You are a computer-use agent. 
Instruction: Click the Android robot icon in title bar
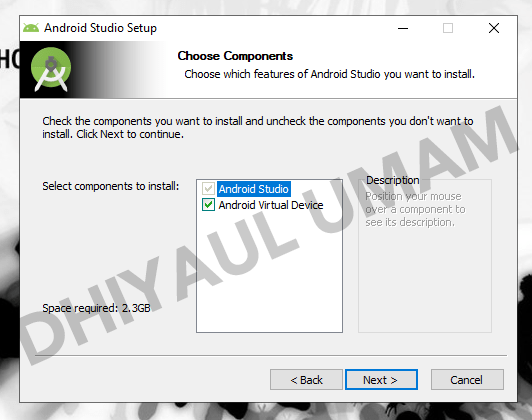click(31, 28)
